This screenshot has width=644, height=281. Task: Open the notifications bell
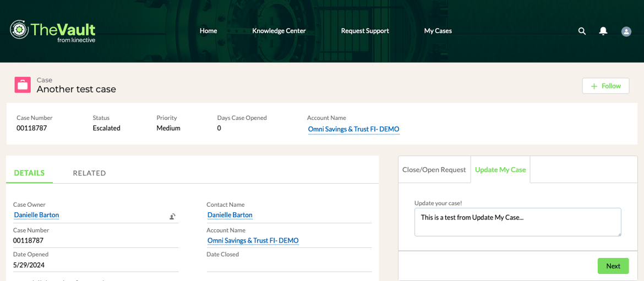pos(603,31)
